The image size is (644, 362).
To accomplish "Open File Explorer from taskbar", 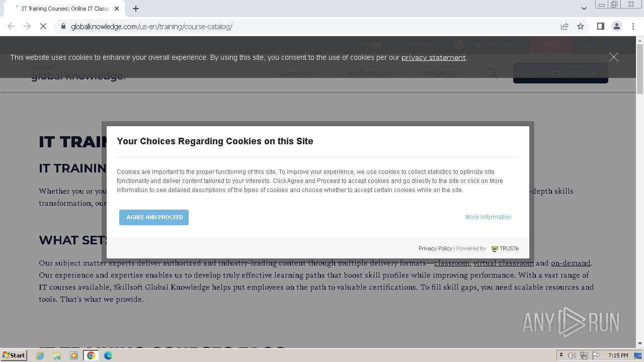I will pyautogui.click(x=57, y=355).
